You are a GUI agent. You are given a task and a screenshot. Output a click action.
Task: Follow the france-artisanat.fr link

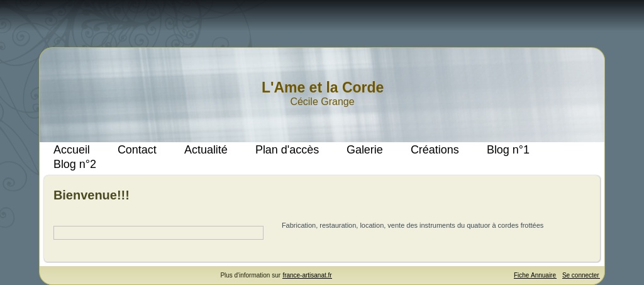[307, 275]
